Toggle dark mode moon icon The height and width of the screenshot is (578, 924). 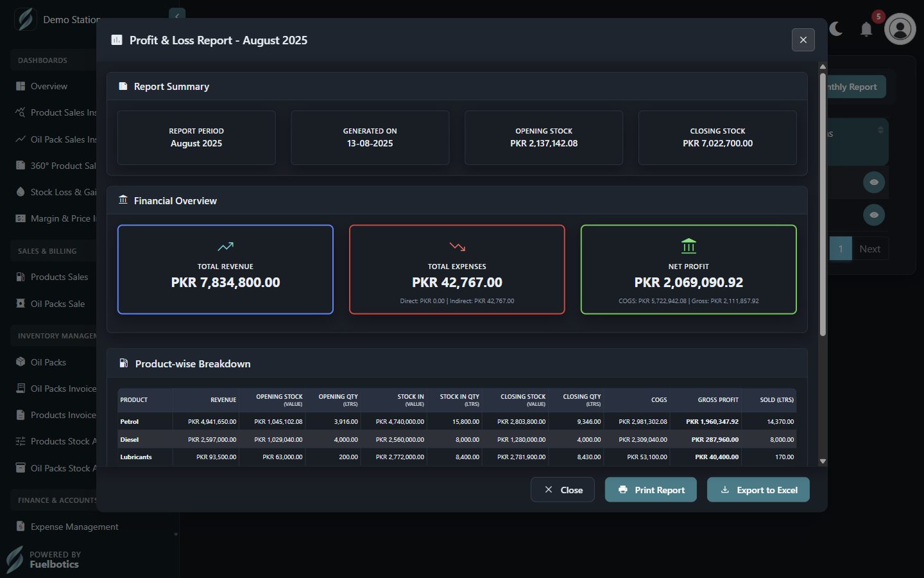coord(836,29)
